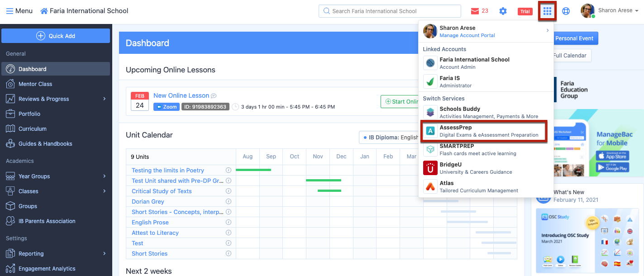Switch to Atlas curriculum management service

pyautogui.click(x=486, y=186)
